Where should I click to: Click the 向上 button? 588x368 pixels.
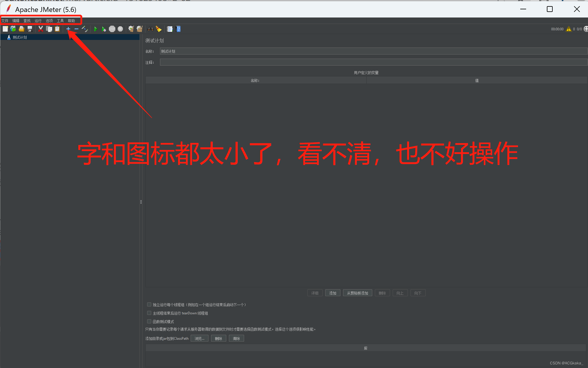pyautogui.click(x=400, y=293)
